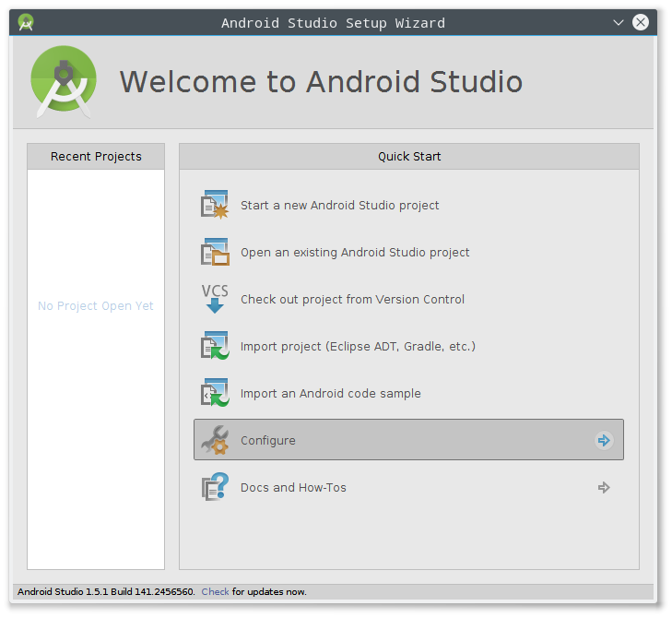Choose Import project (Eclipse ADT, Gradle, etc.)
The height and width of the screenshot is (618, 672).
coord(358,346)
